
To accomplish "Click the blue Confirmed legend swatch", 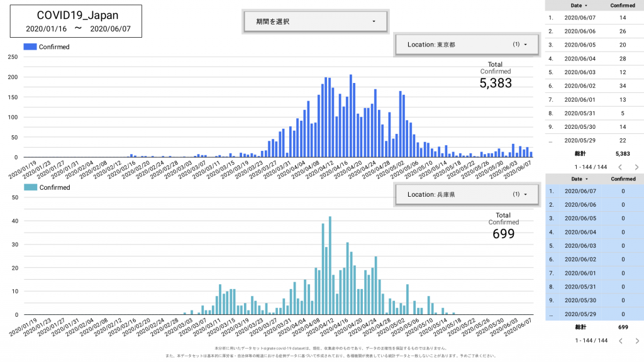I will (x=30, y=47).
